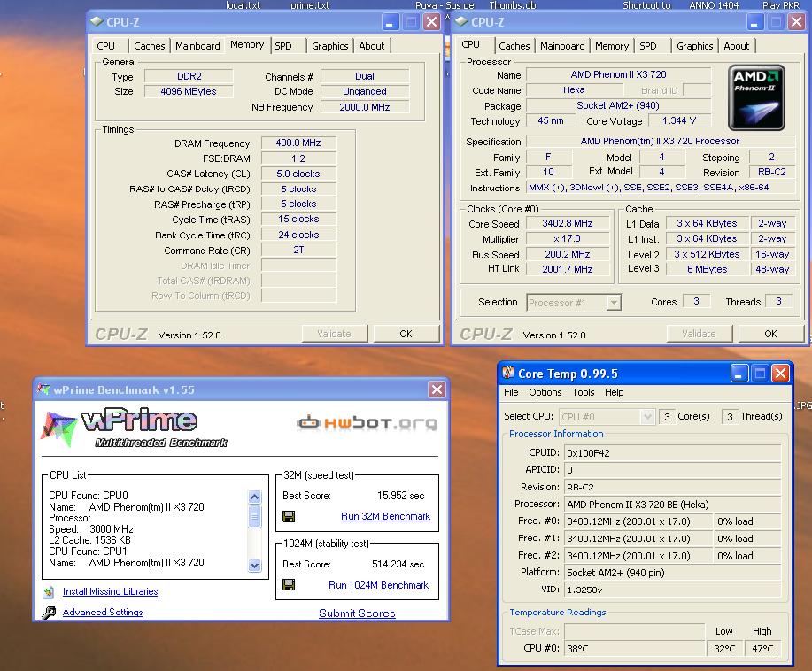The width and height of the screenshot is (812, 671).
Task: Open the Advanced Settings link
Action: (103, 612)
